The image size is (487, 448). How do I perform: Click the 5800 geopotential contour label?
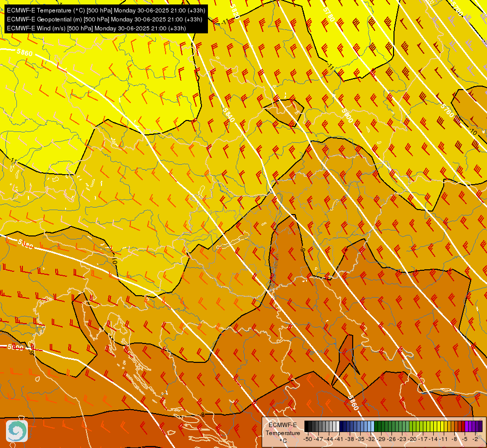[347, 115]
